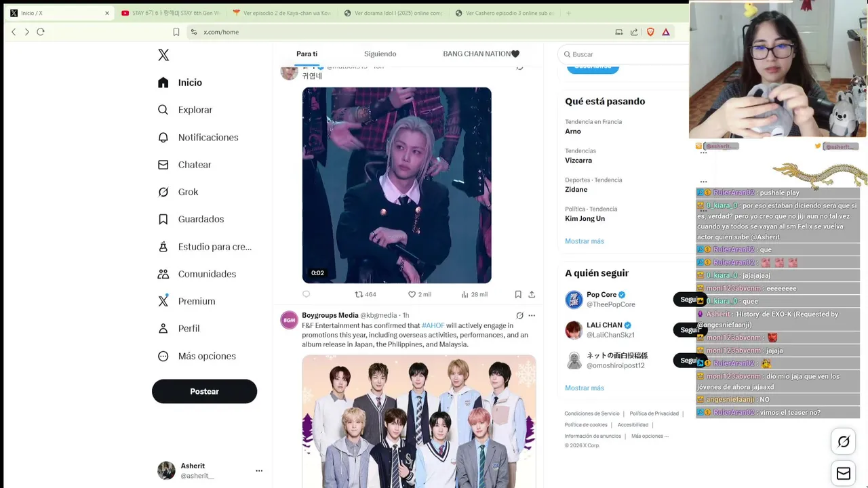Open Accesibilidad footer link
This screenshot has height=488, width=868.
pos(633,425)
